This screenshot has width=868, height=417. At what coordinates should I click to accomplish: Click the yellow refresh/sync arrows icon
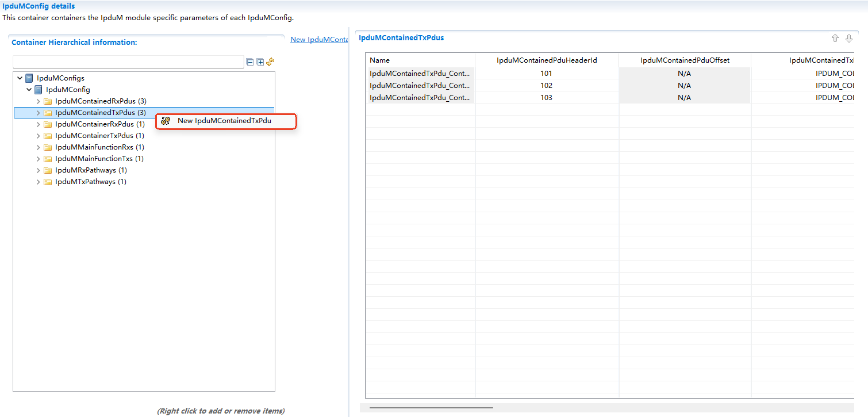[270, 62]
